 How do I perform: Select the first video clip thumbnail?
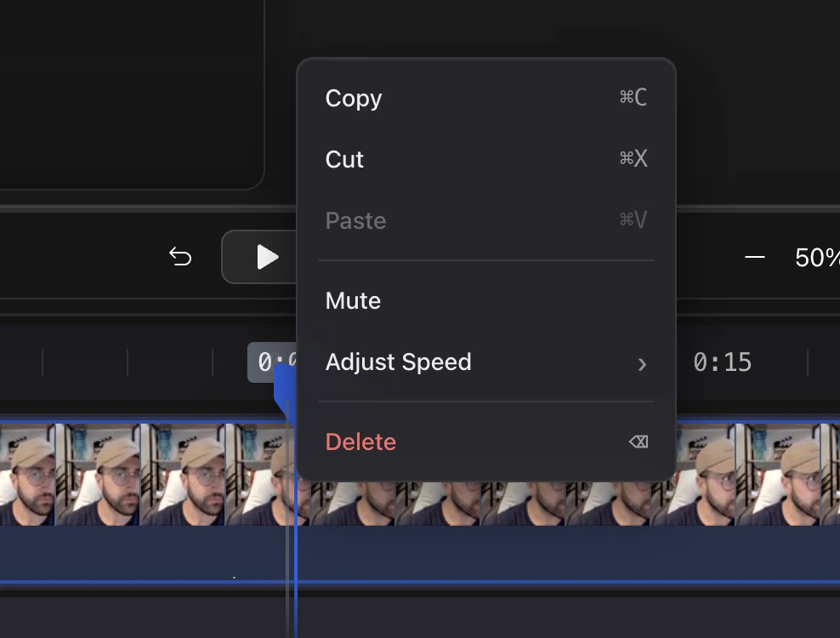(x=27, y=475)
